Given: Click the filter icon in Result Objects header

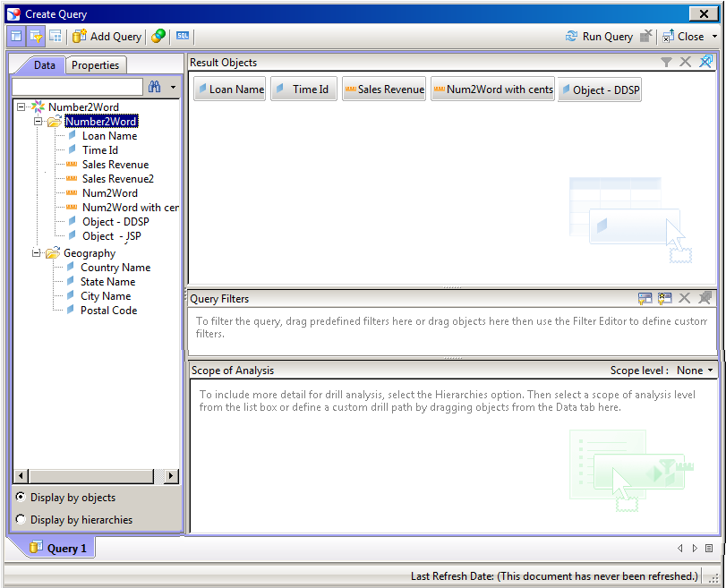Looking at the screenshot, I should click(x=666, y=62).
